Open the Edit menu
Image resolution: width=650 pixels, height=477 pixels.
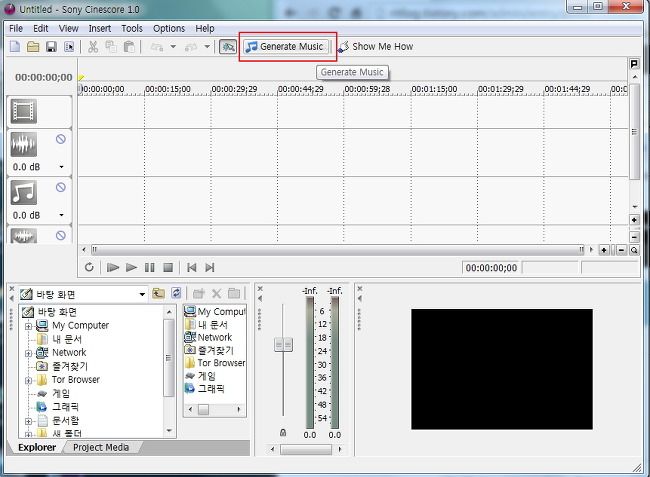[41, 28]
